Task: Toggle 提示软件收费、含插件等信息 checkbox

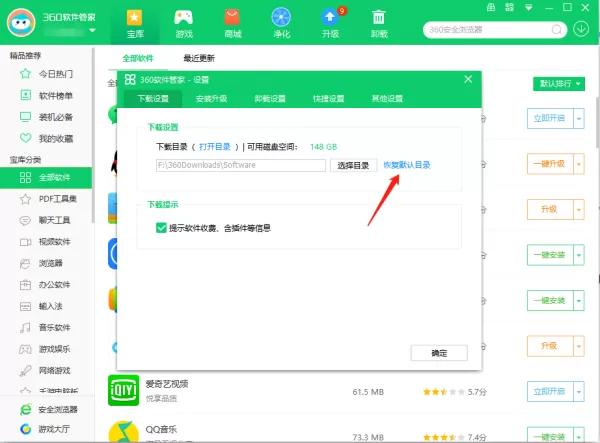Action: pyautogui.click(x=161, y=228)
